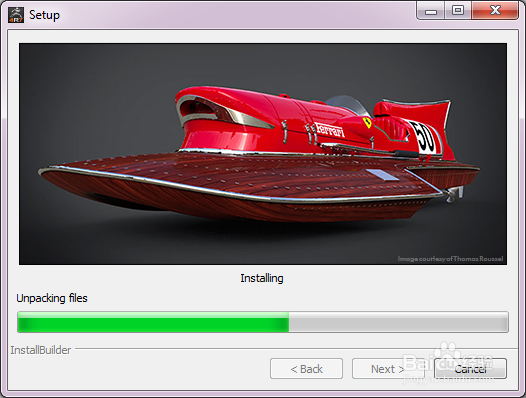Maximize the Setup window
Viewport: 526px width, 398px height.
[458, 10]
